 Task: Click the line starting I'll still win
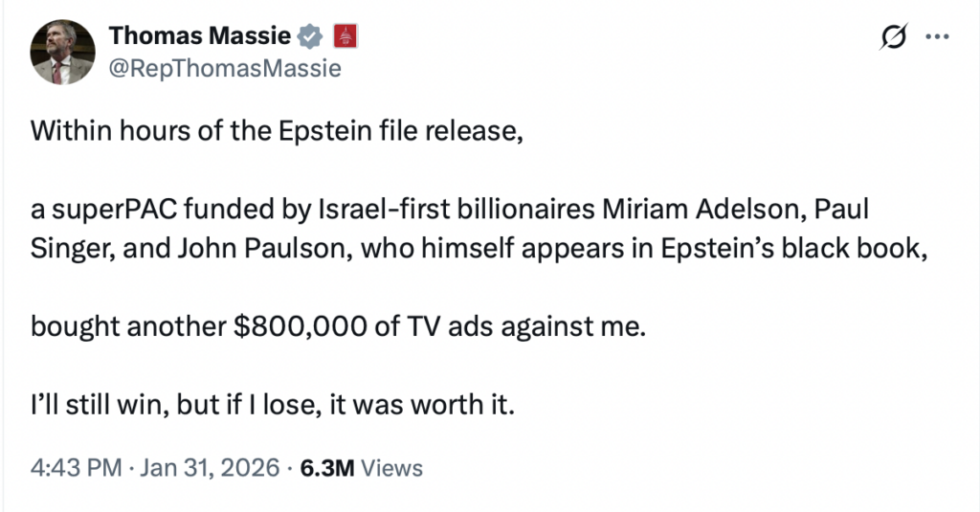pyautogui.click(x=273, y=405)
